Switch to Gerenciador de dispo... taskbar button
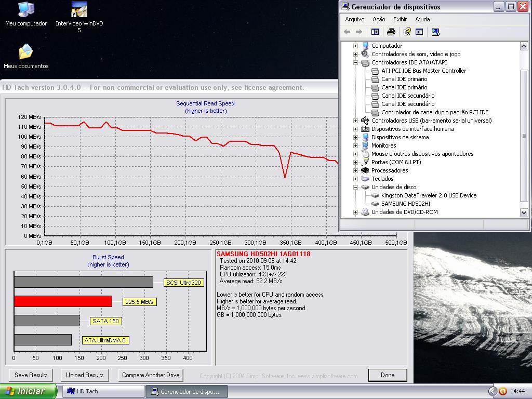The image size is (532, 399). [187, 391]
